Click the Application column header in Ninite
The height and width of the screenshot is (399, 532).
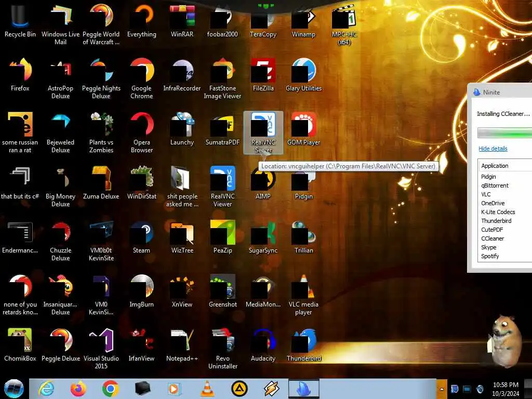click(505, 166)
